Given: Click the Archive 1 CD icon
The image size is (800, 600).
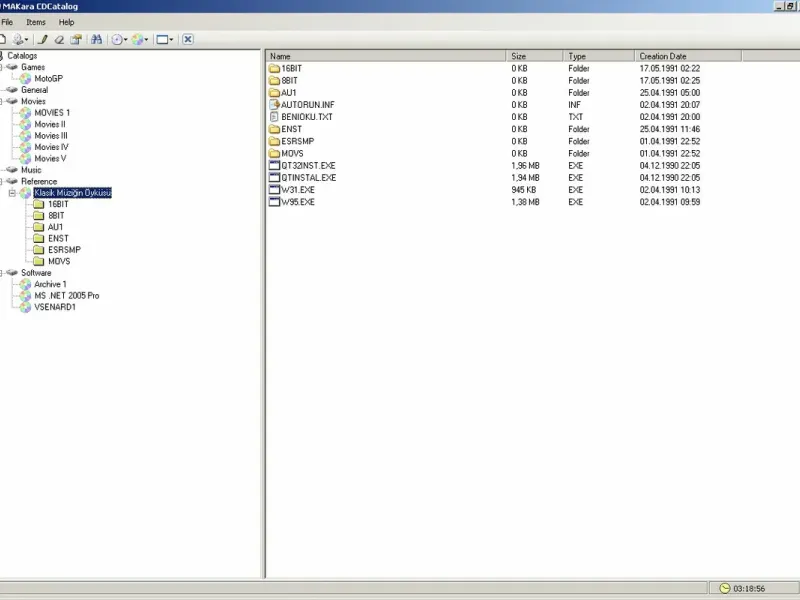Looking at the screenshot, I should coord(25,284).
